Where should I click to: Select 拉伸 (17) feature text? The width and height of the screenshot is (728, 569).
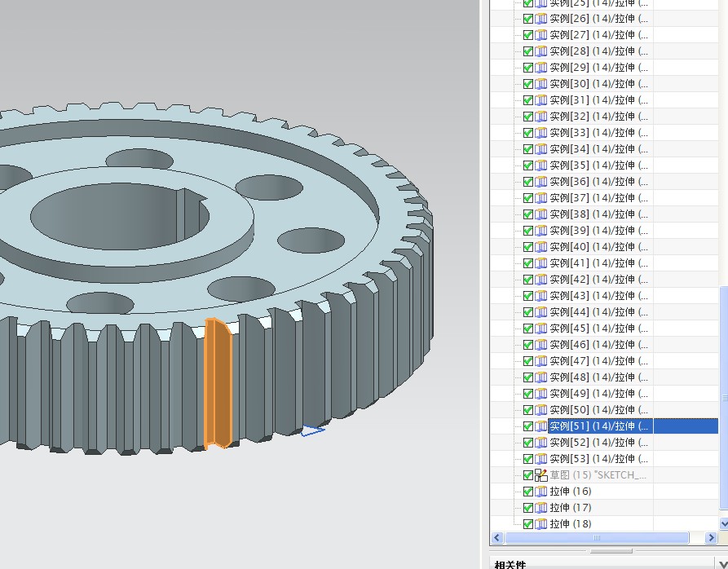[x=571, y=508]
